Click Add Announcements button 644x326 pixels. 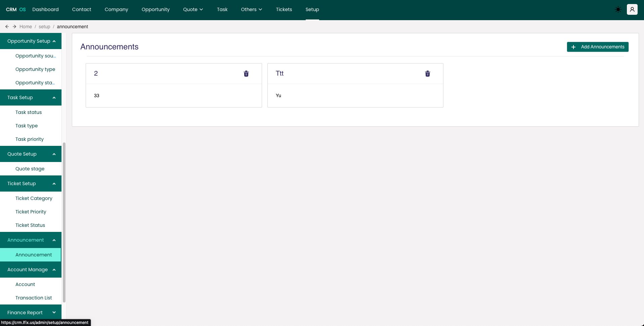point(597,47)
